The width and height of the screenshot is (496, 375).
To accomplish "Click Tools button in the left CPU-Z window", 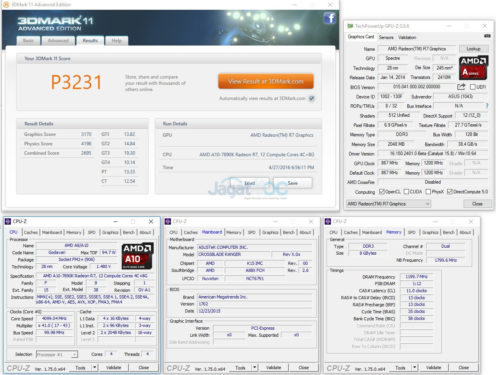I will coord(80,367).
